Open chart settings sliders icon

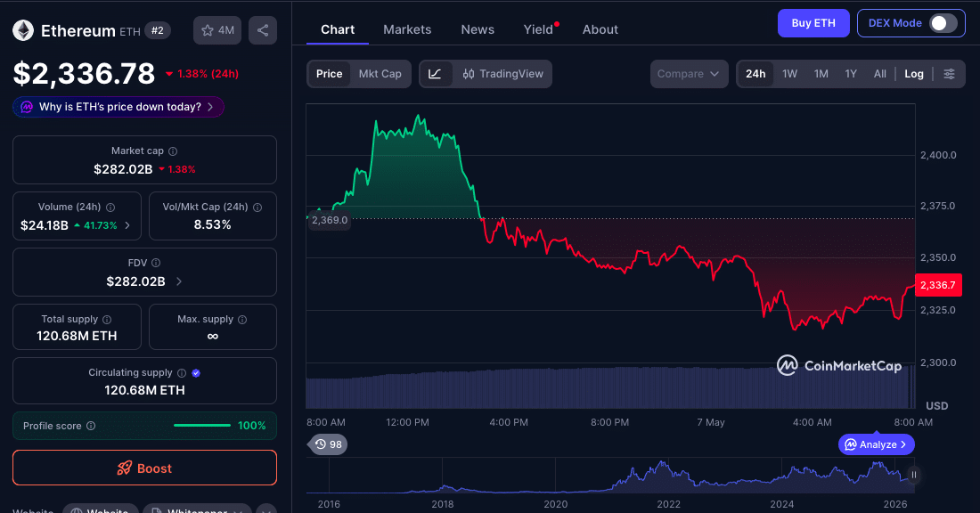950,74
